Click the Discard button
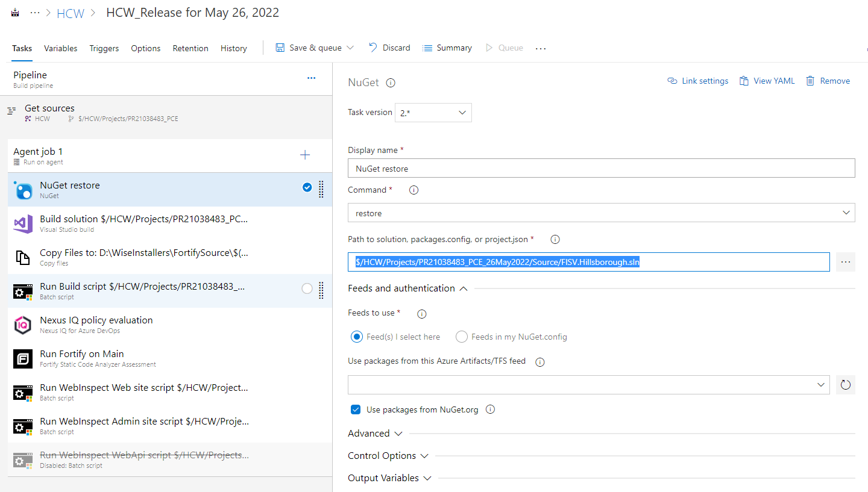Image resolution: width=868 pixels, height=492 pixels. (389, 48)
